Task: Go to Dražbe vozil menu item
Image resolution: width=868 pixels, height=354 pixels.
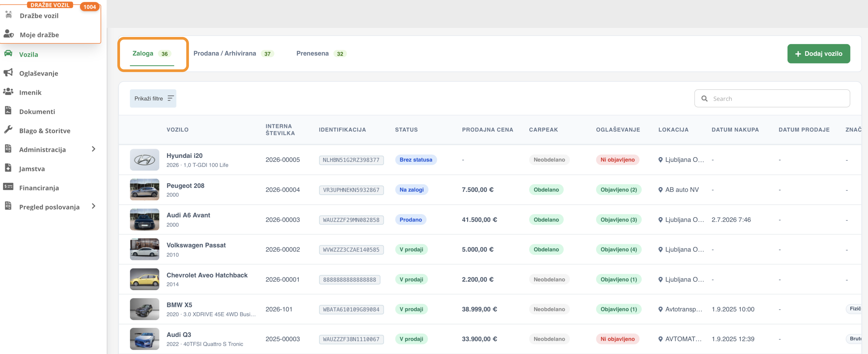Action: [x=39, y=16]
